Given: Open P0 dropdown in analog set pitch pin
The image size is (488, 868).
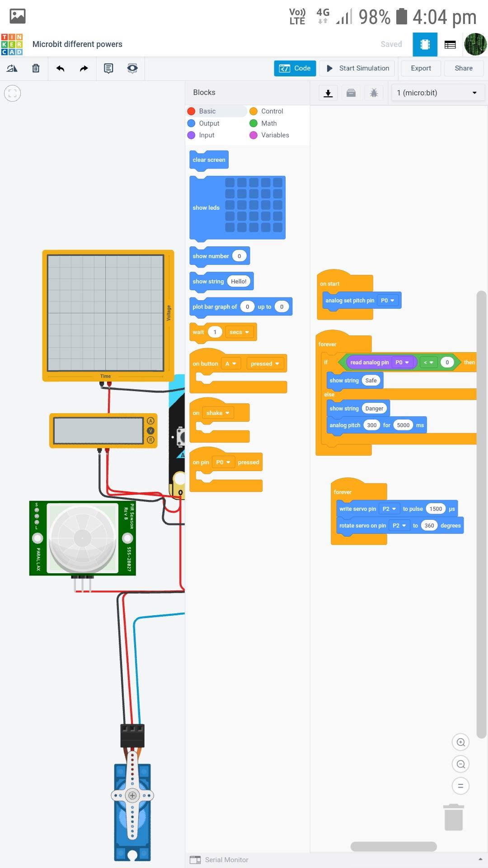Looking at the screenshot, I should [388, 300].
